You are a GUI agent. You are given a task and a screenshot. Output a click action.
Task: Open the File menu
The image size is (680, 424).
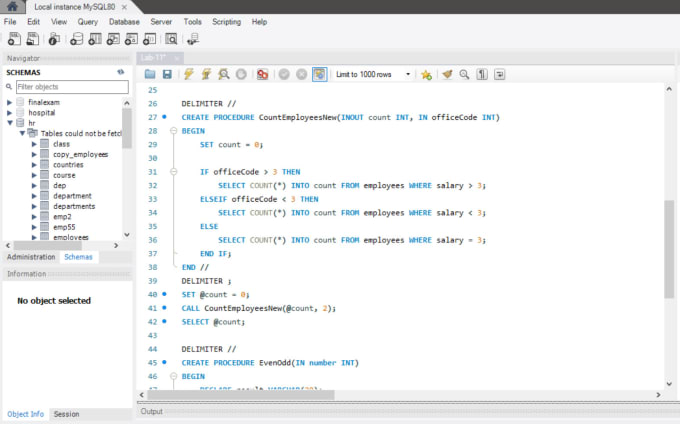10,22
